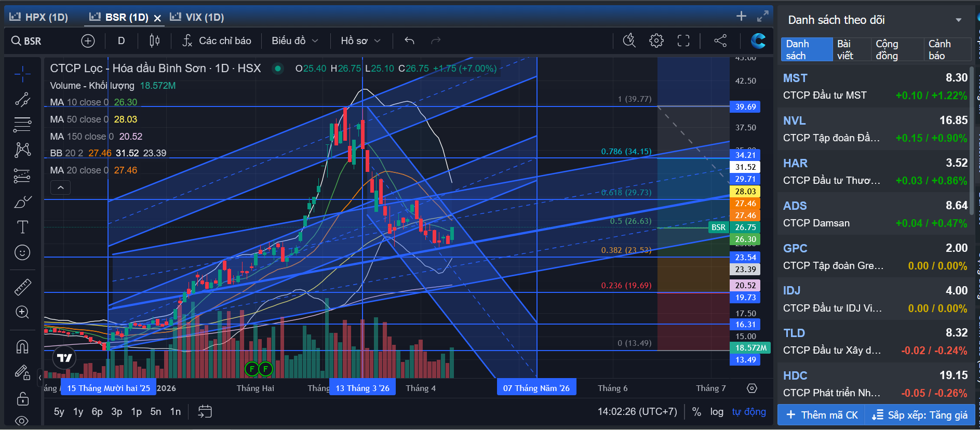Enter fullscreen chart mode
The image size is (980, 430).
[x=683, y=41]
